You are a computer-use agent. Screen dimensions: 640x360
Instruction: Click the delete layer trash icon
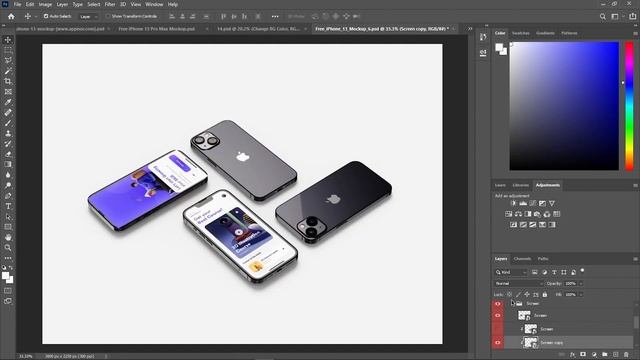click(626, 355)
